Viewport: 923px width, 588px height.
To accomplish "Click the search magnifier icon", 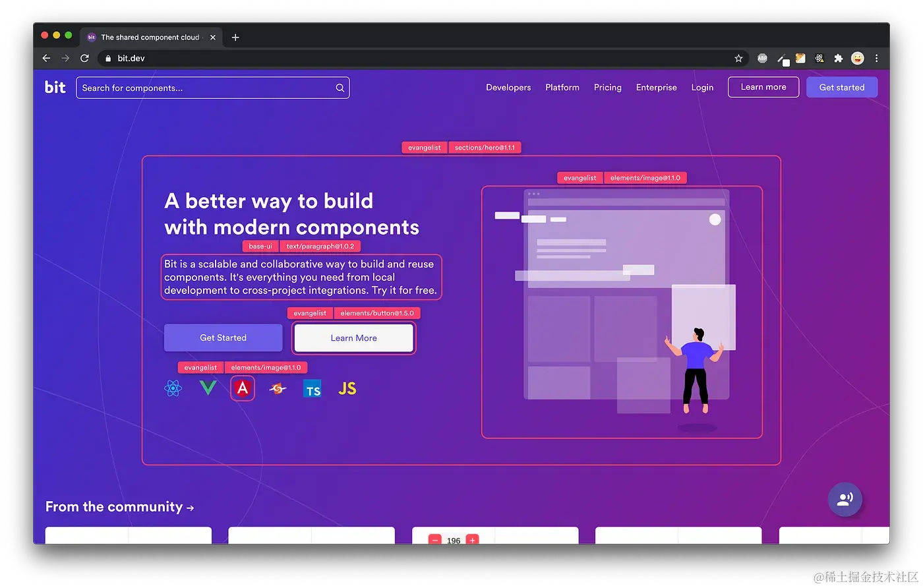I will 340,88.
